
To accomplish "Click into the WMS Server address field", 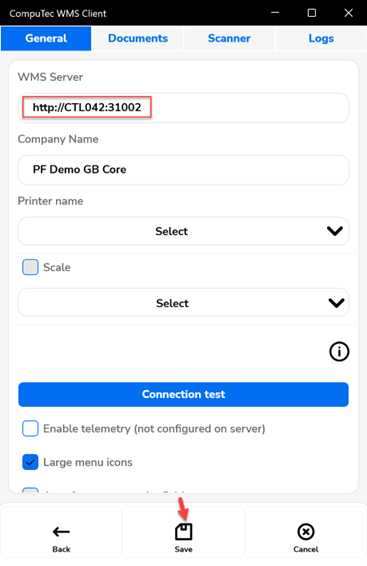I will tap(183, 108).
